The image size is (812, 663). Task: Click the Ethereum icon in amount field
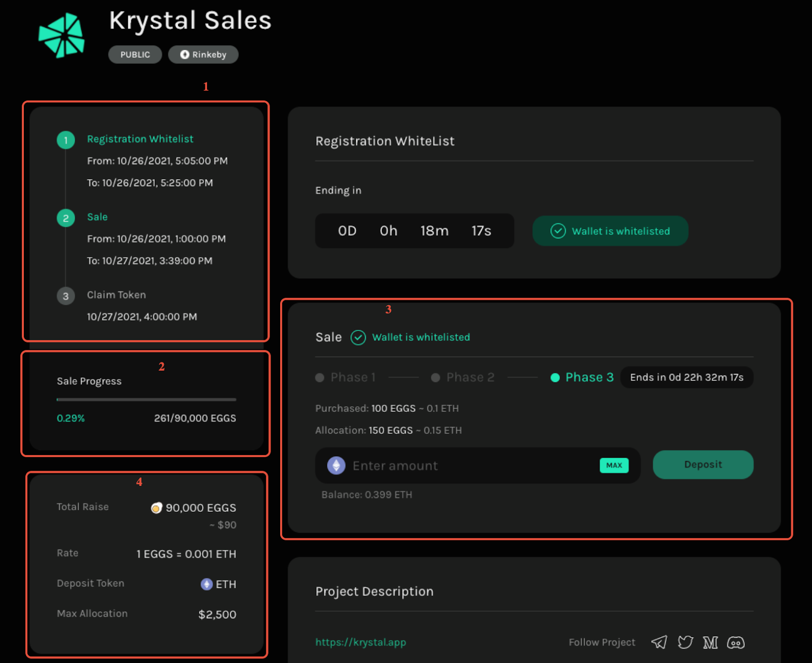coord(336,465)
